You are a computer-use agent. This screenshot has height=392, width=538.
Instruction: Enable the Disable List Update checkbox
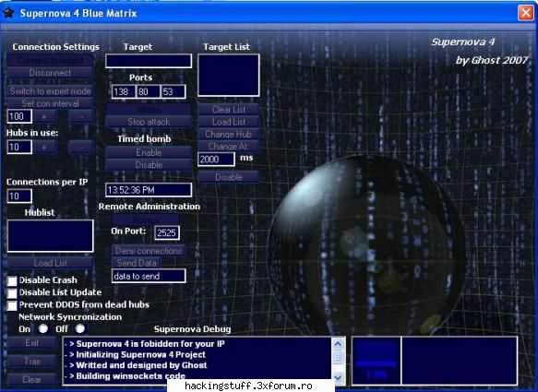click(x=12, y=293)
